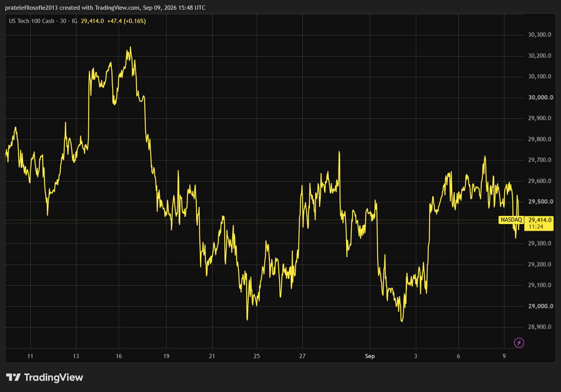Click the date 16 on the time axis
This screenshot has height=392, width=561.
point(119,356)
